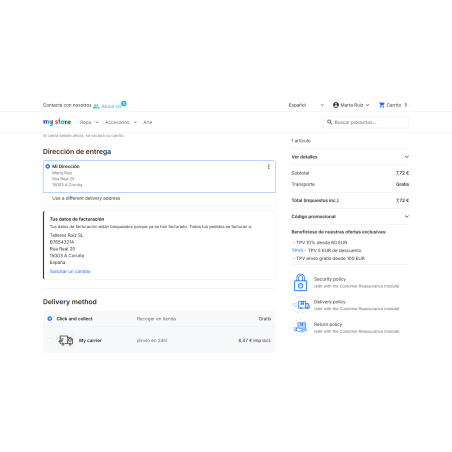Image resolution: width=452 pixels, height=452 pixels.
Task: Click the Total (impuestos inc.) label
Action: coord(315,200)
